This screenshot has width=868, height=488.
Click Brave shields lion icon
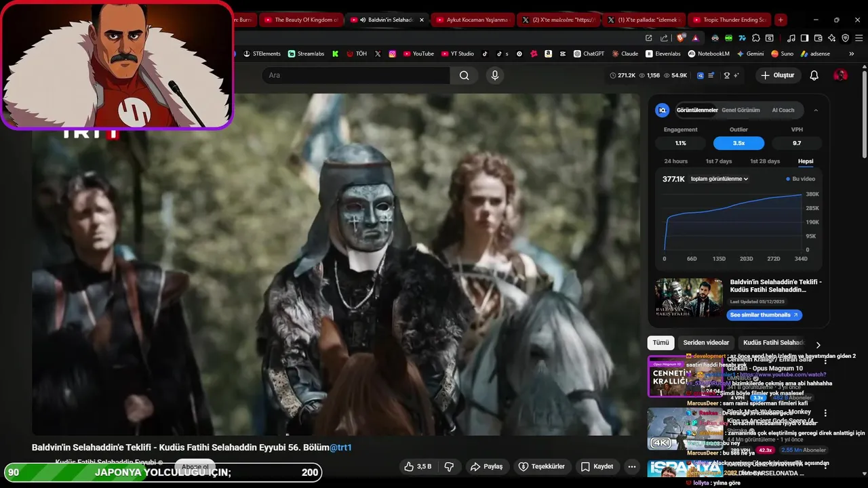681,38
